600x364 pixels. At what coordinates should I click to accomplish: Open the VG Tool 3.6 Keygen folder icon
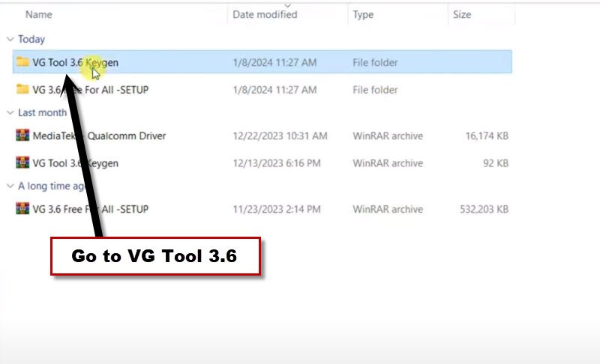22,61
